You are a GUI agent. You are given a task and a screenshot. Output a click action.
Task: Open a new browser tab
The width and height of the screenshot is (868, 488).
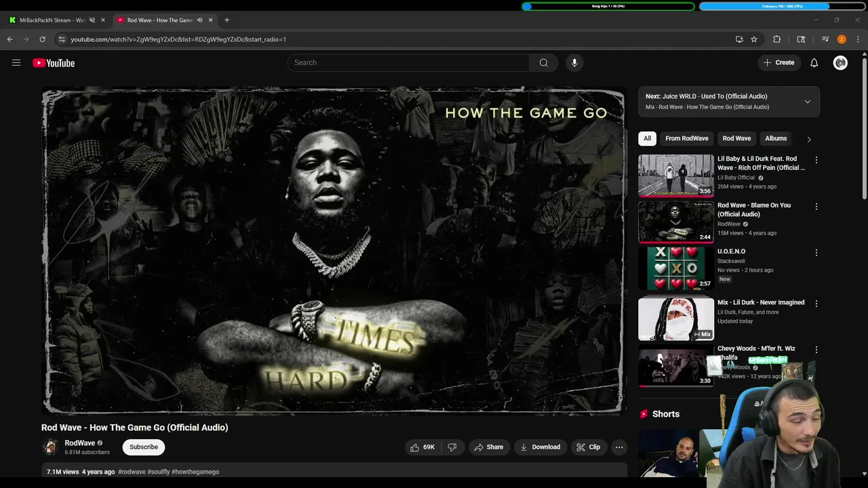[x=226, y=20]
